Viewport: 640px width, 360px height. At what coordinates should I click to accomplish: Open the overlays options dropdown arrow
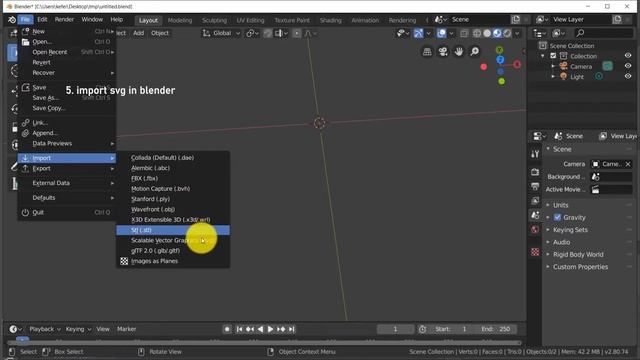point(451,33)
